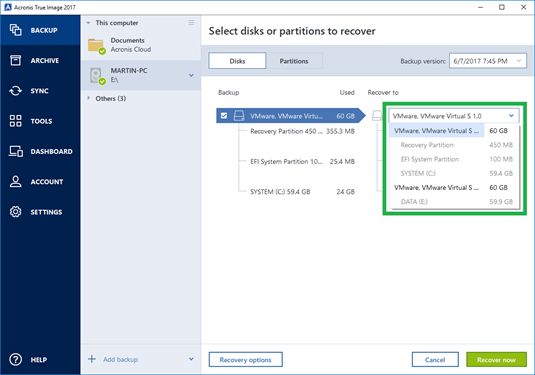Open the Settings gear icon

(15, 212)
